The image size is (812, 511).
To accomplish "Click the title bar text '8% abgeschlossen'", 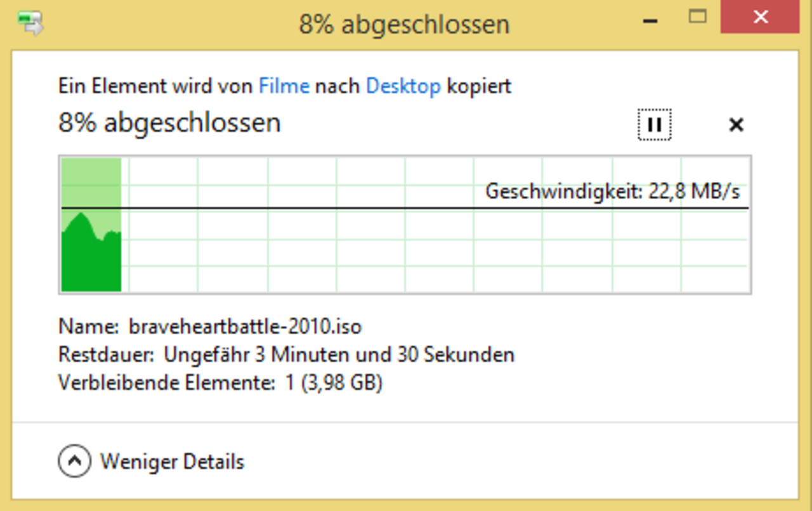I will pos(404,25).
